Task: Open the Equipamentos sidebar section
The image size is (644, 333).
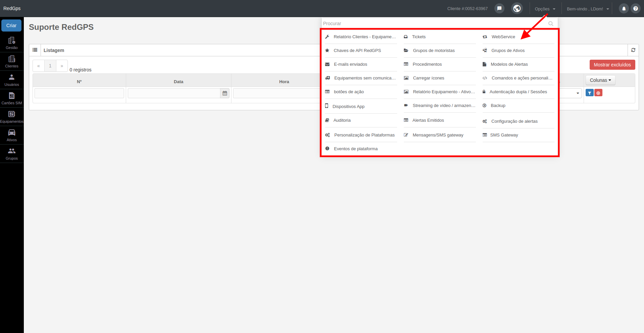Action: click(12, 117)
